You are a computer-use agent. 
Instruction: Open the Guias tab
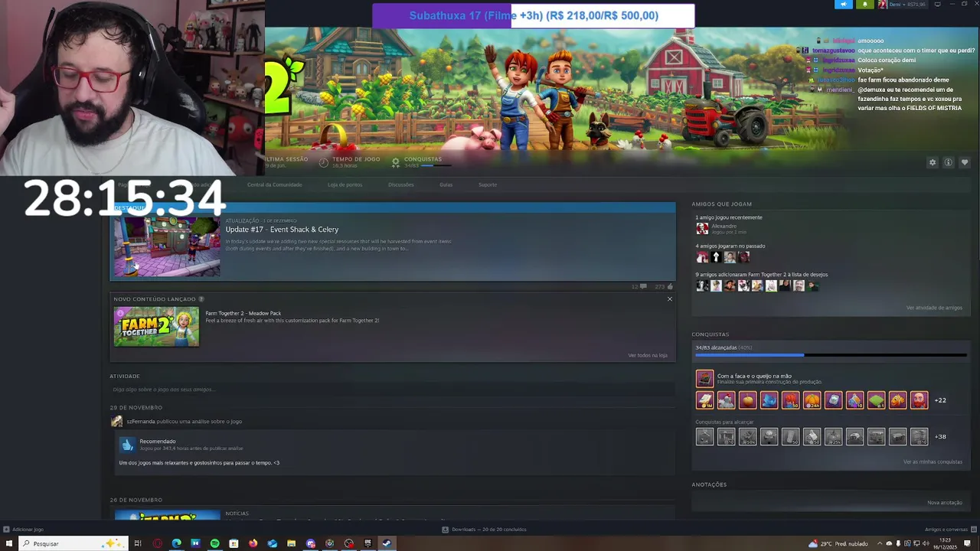tap(446, 184)
